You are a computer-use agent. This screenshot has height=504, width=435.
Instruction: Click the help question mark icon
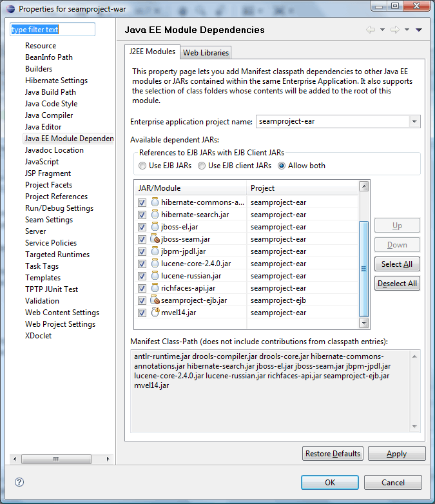[19, 482]
